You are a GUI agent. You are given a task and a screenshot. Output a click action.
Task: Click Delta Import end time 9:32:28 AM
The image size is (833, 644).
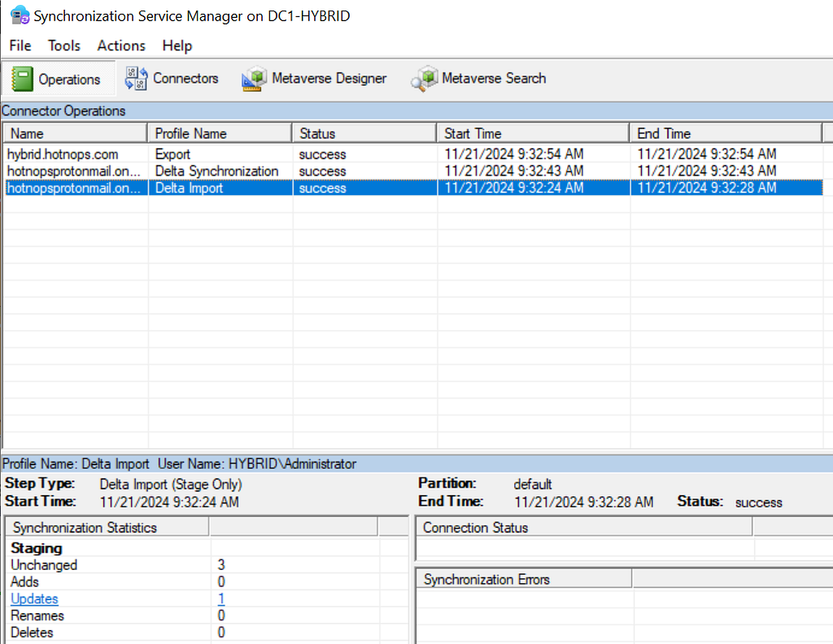point(707,188)
